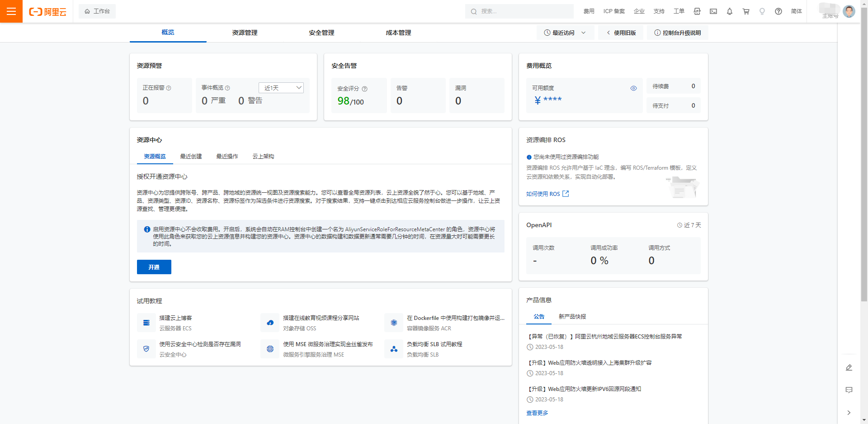Open the 查看更多 announcements link
Viewport: 868px width, 424px height.
[x=537, y=413]
